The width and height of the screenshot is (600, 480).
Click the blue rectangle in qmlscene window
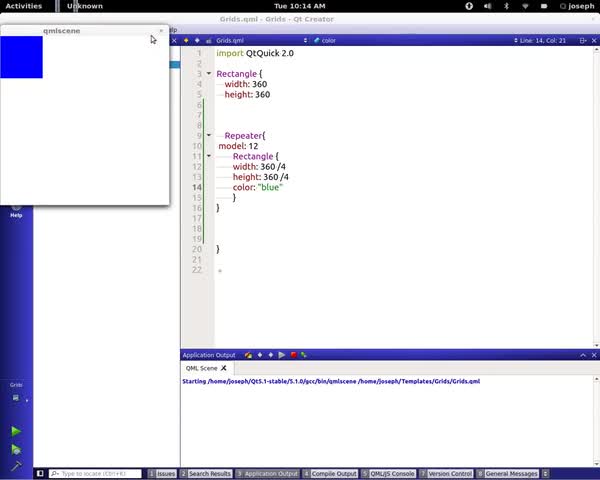pos(21,57)
